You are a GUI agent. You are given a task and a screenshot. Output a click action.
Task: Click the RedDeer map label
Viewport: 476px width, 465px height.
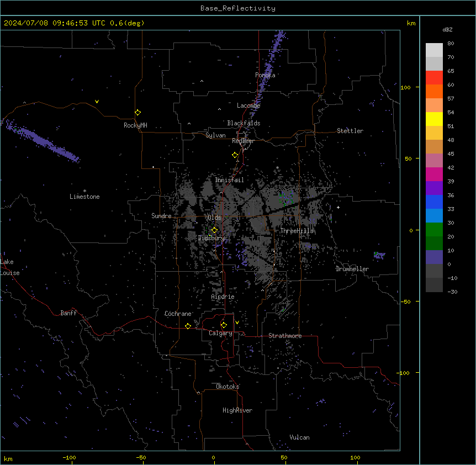(x=243, y=141)
